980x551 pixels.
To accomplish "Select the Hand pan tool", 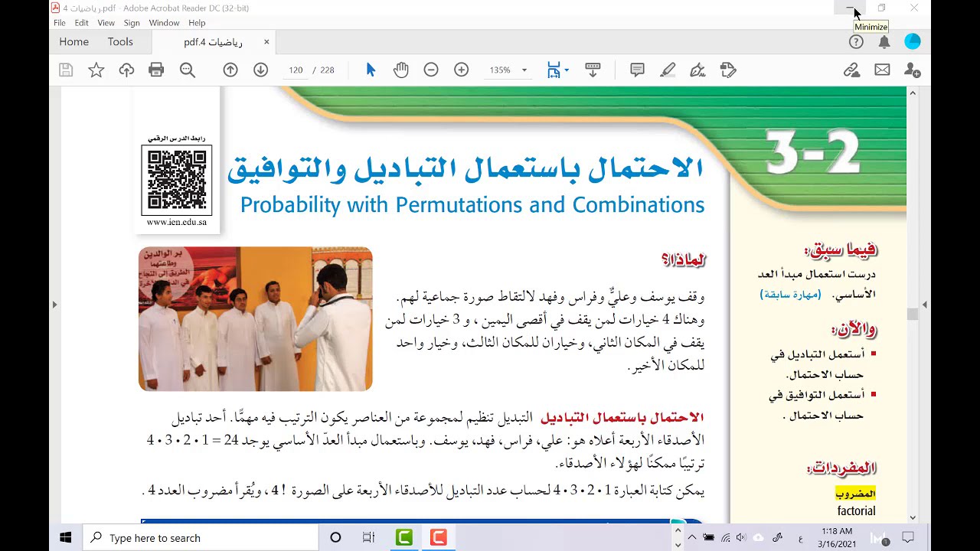I will (401, 70).
